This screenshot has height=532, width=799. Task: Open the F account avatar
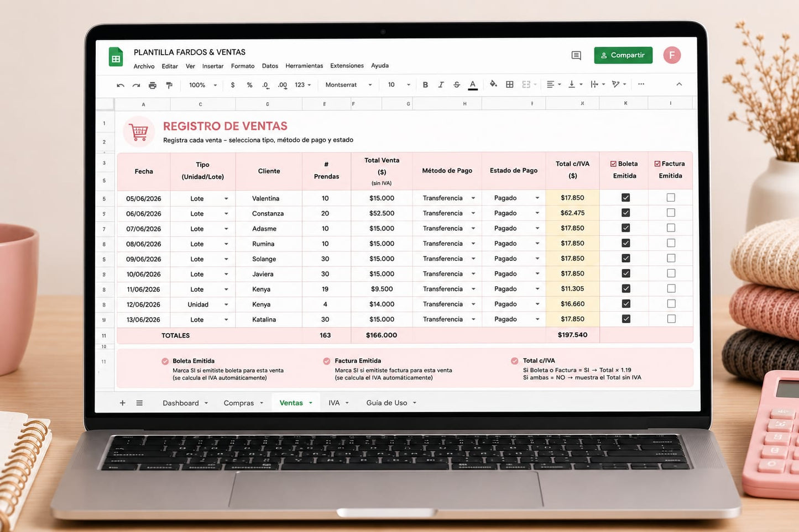[672, 55]
